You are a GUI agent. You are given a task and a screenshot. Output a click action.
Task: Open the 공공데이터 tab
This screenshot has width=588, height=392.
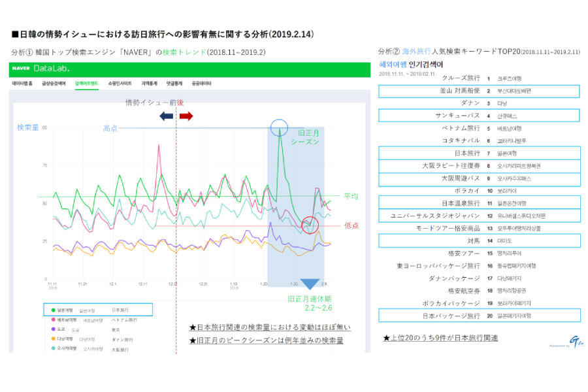[201, 83]
